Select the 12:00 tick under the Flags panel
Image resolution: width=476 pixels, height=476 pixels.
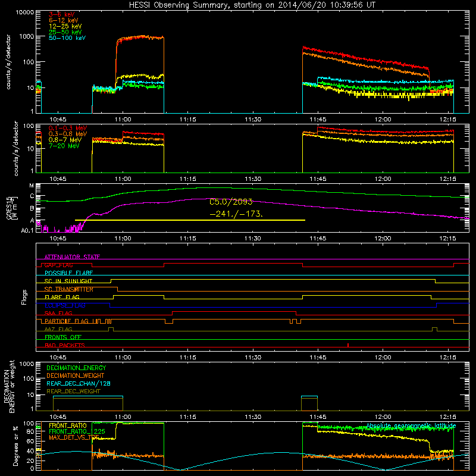click(383, 358)
